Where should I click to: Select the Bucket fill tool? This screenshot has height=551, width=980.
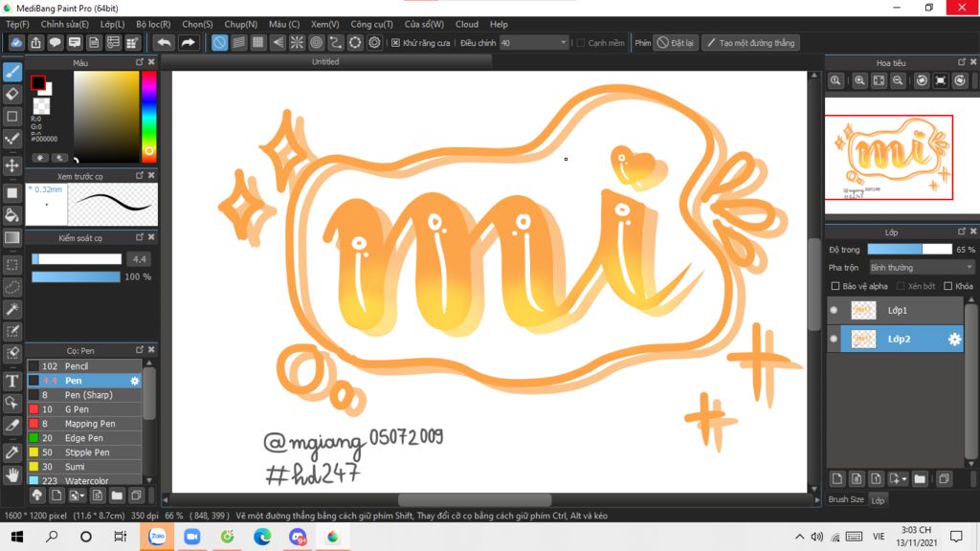tap(11, 215)
